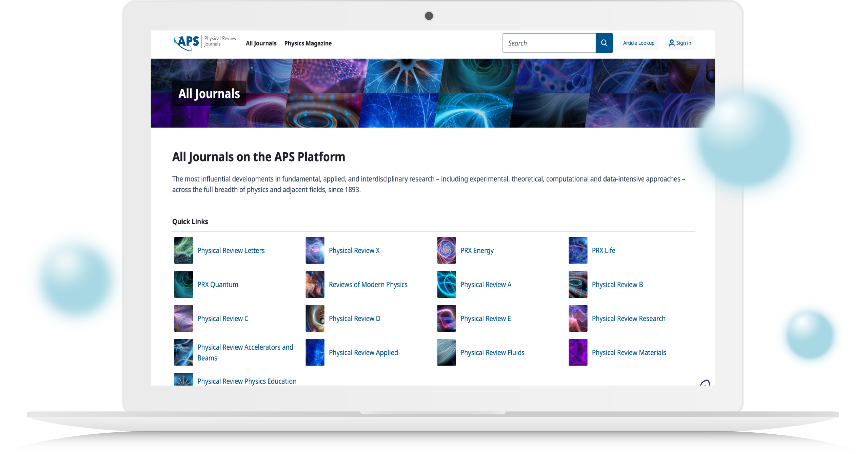Screen dimensions: 868x454
Task: Open Physical Review Research link
Action: [628, 318]
